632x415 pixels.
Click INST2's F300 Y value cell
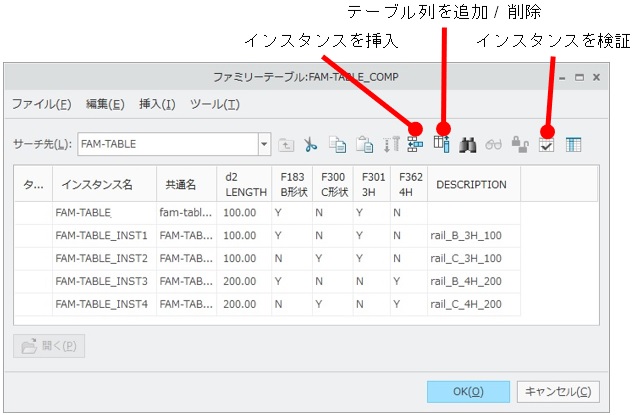333,258
